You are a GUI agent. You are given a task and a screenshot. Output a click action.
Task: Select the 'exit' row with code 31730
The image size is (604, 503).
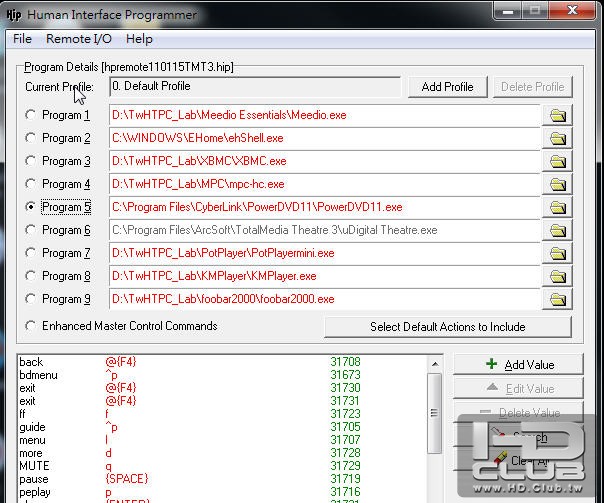click(222, 388)
